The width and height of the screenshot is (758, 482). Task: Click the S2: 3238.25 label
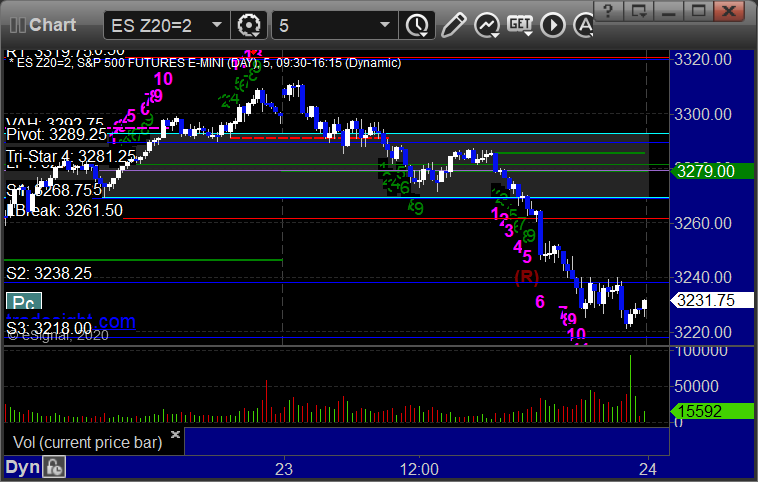(49, 274)
